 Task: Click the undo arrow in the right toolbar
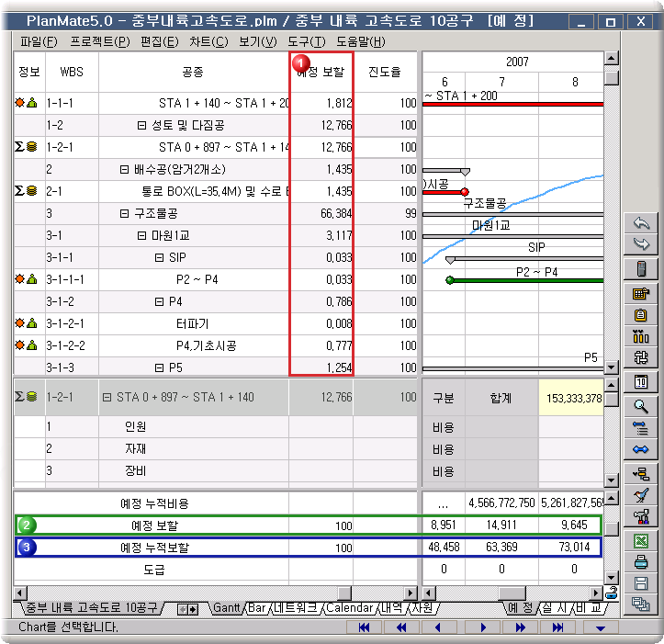(x=641, y=223)
